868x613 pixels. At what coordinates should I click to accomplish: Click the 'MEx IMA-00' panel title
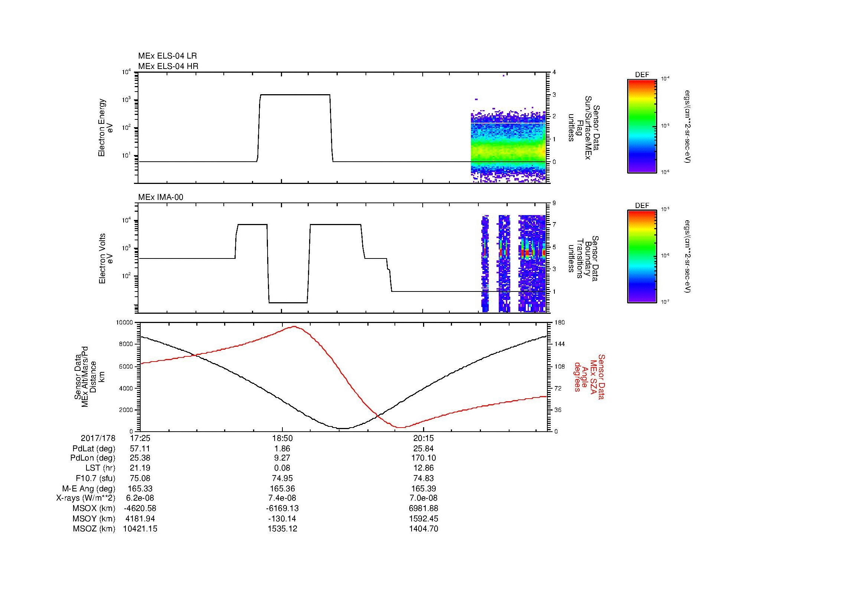(x=161, y=197)
